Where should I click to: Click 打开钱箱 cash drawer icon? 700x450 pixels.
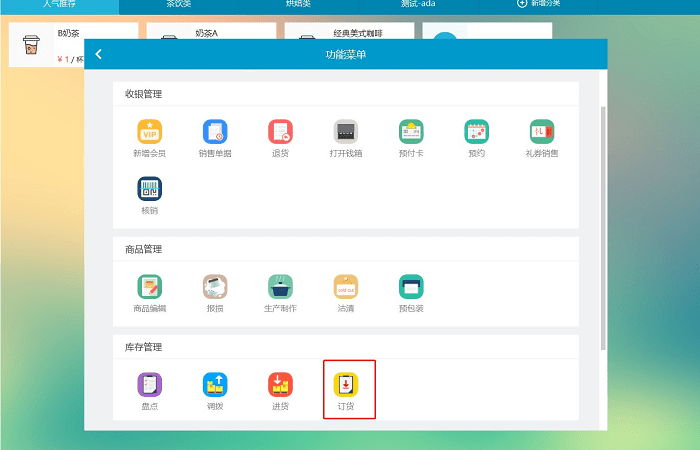pos(345,131)
